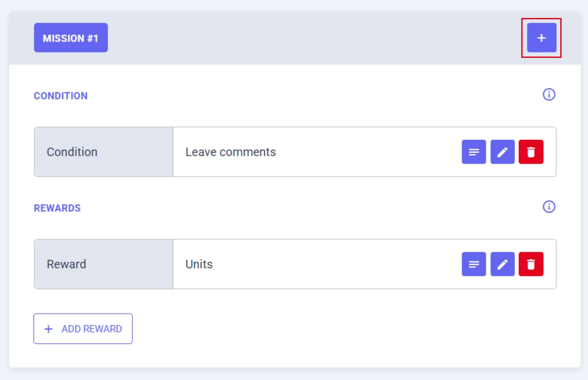This screenshot has width=588, height=380.
Task: Click the gray mission header bar
Action: click(x=306, y=38)
